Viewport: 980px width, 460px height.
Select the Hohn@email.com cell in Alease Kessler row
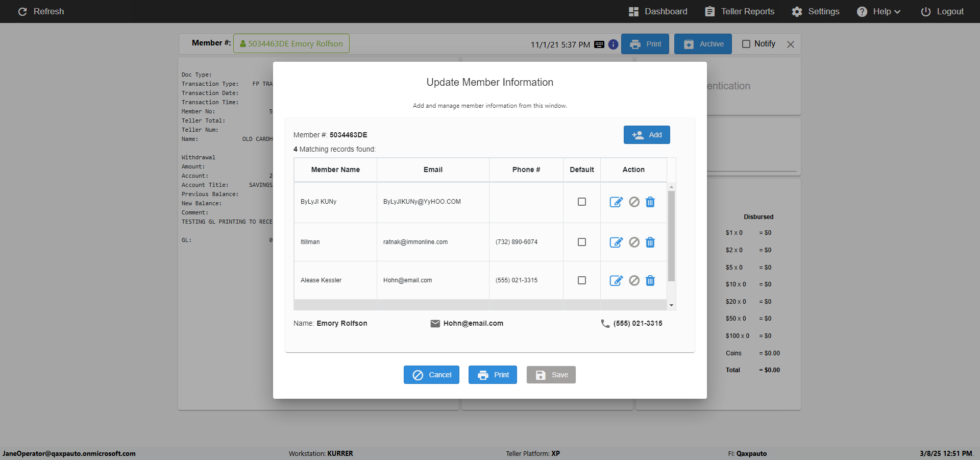click(433, 280)
